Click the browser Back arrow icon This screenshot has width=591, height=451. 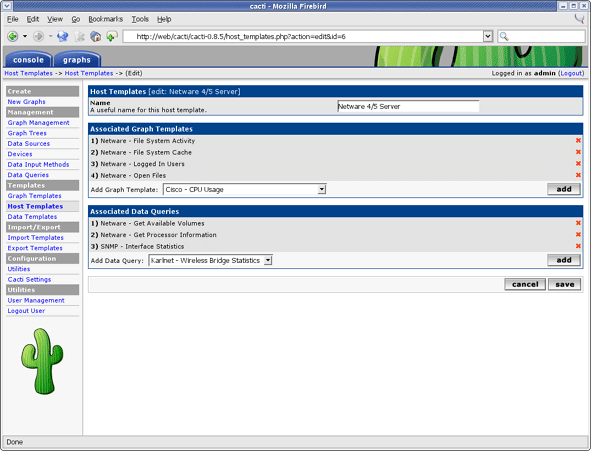click(x=12, y=37)
